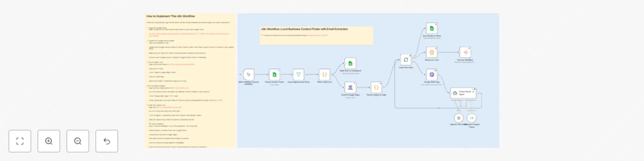
Task: Fit the workflow to the view
Action: click(x=20, y=141)
